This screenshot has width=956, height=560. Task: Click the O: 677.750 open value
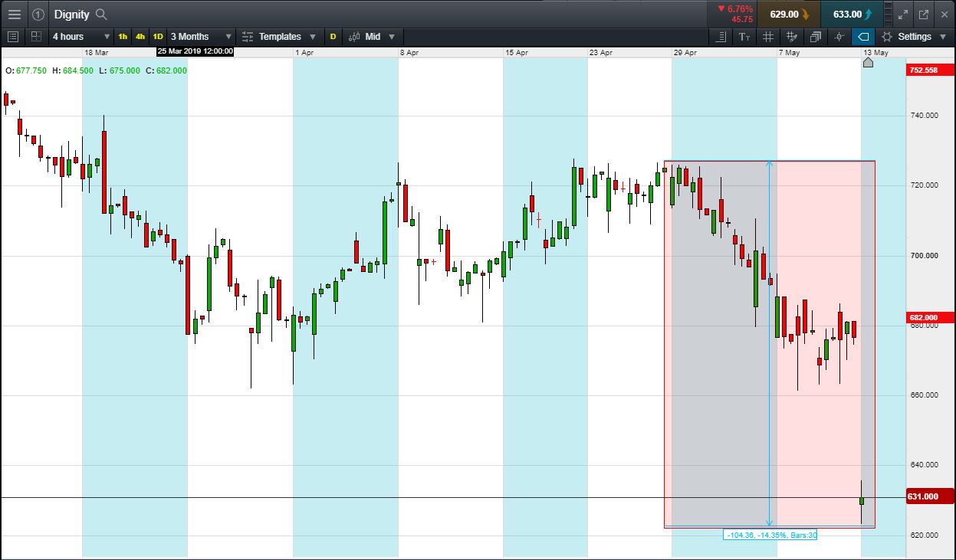pos(26,70)
